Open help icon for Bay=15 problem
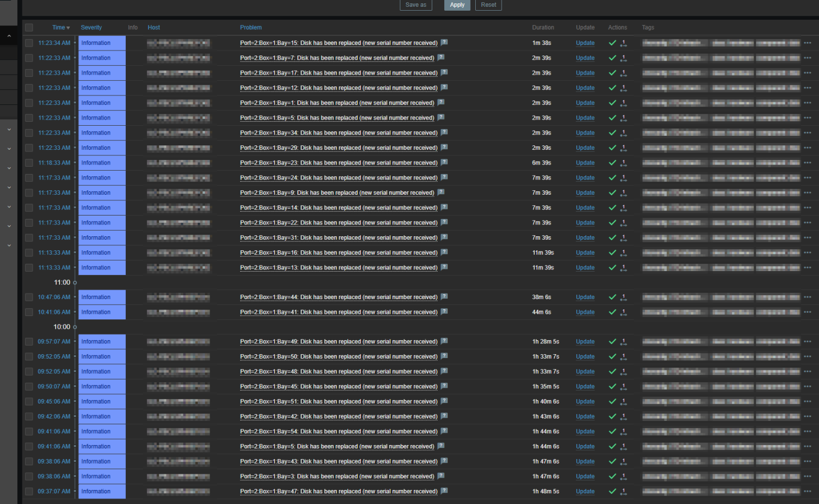 click(444, 42)
